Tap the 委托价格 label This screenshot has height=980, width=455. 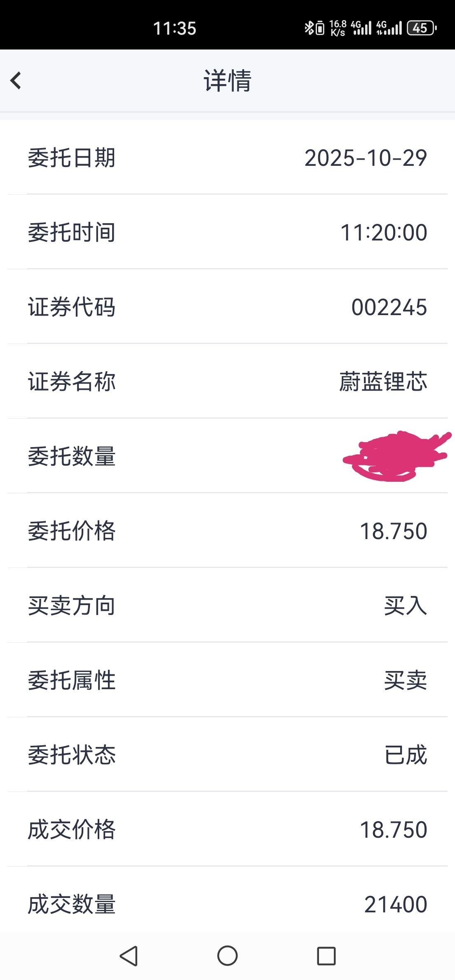pos(72,531)
